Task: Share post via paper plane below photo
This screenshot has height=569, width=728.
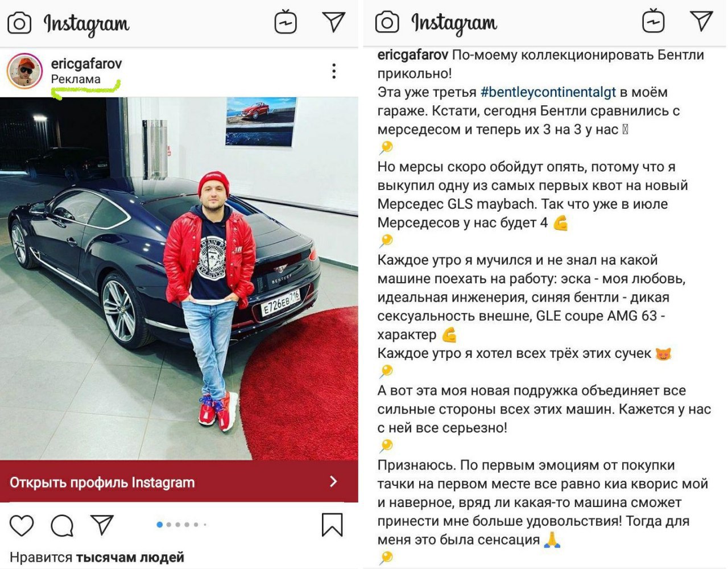Action: click(102, 525)
